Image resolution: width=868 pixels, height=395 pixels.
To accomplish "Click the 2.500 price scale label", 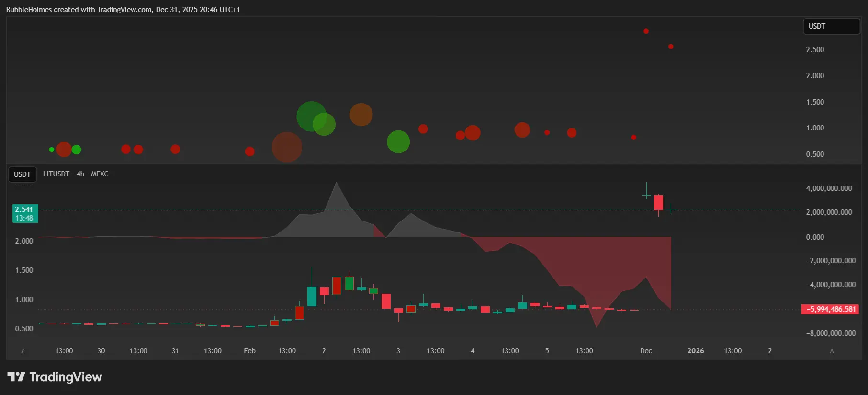I will [815, 50].
